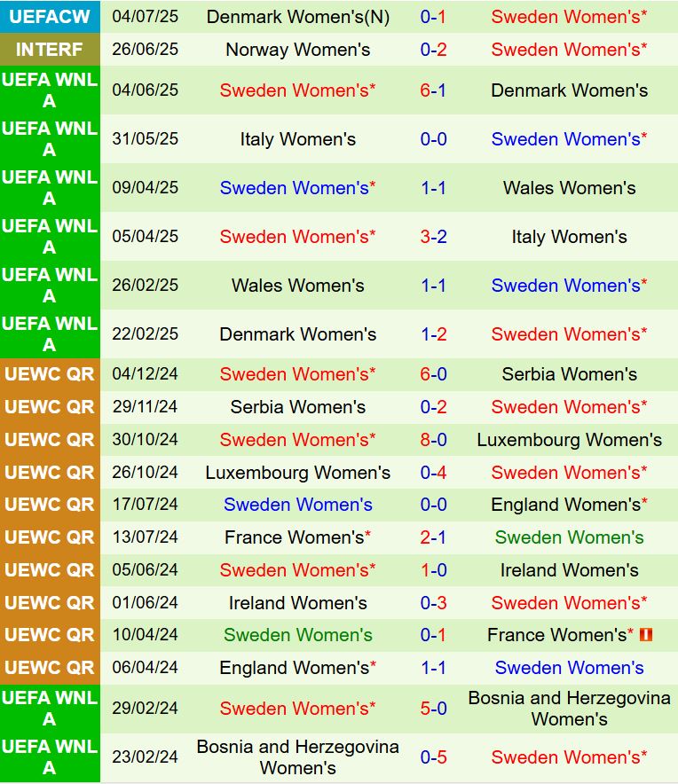Click the UEWC QR label dated 04/12/24
Viewport: 678px width, 784px height.
point(49,374)
